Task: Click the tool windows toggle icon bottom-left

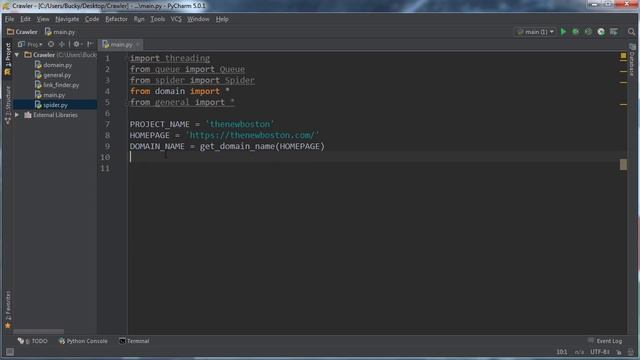Action: (10, 351)
